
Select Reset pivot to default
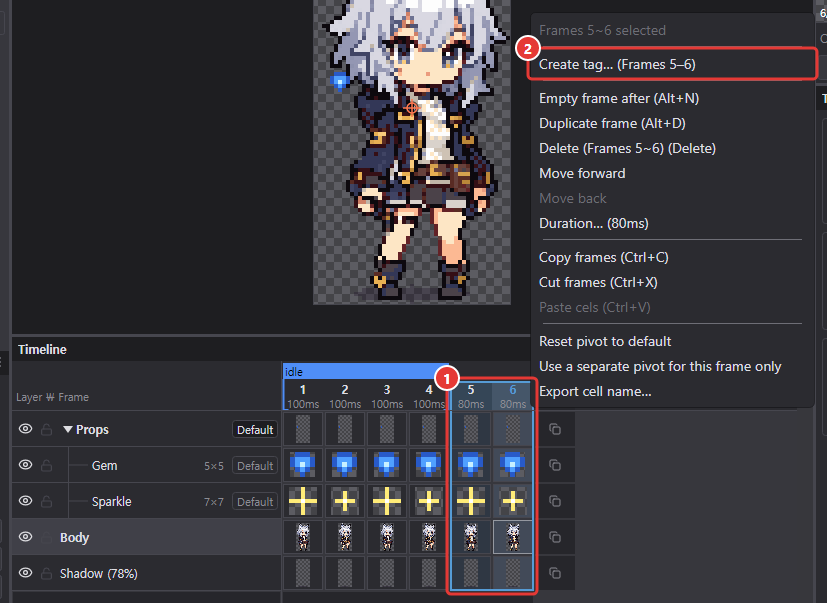click(605, 341)
